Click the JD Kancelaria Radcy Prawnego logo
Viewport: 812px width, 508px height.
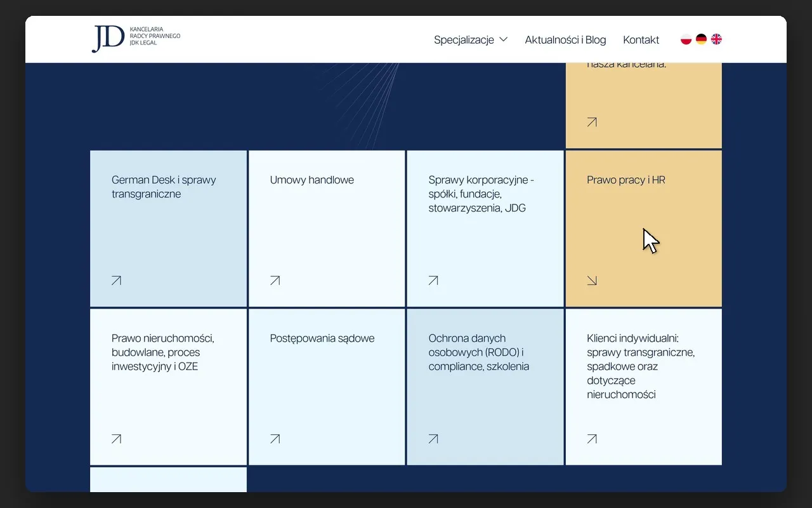136,39
